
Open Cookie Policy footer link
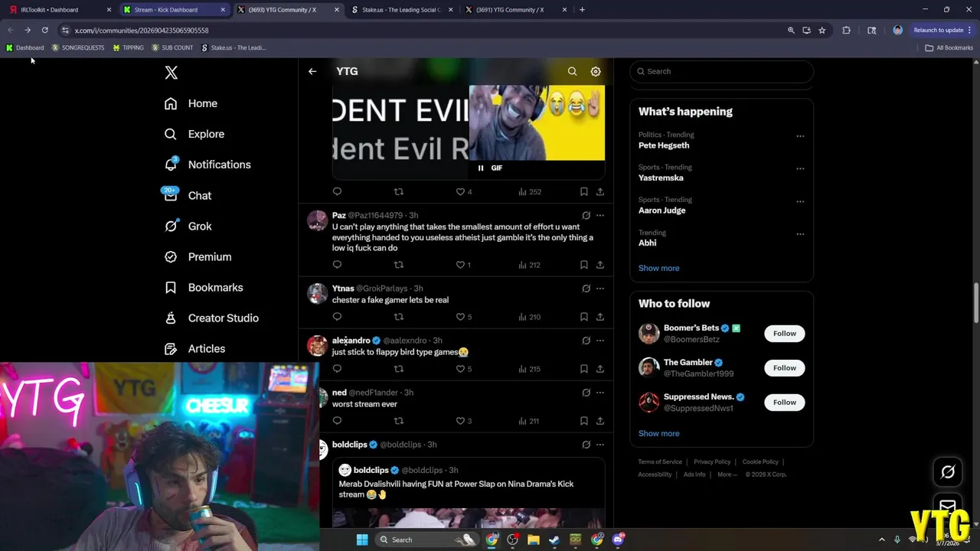click(760, 462)
